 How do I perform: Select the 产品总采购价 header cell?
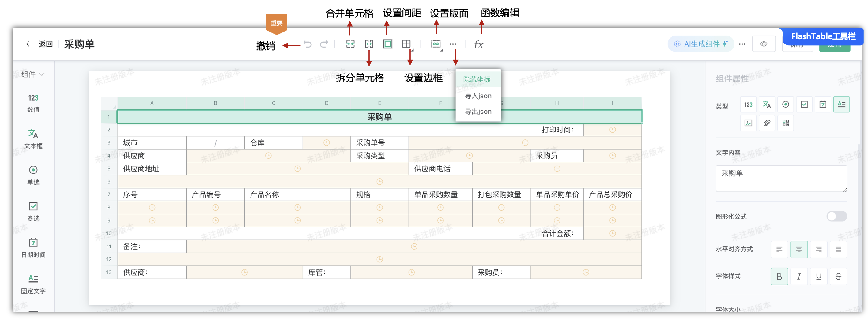(x=612, y=195)
